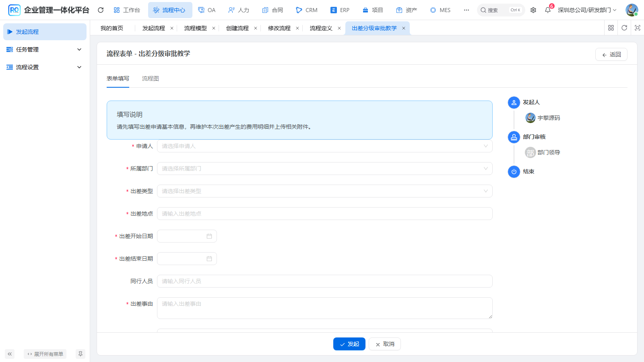The height and width of the screenshot is (362, 644).
Task: Click the 返回 back button
Action: (x=611, y=54)
